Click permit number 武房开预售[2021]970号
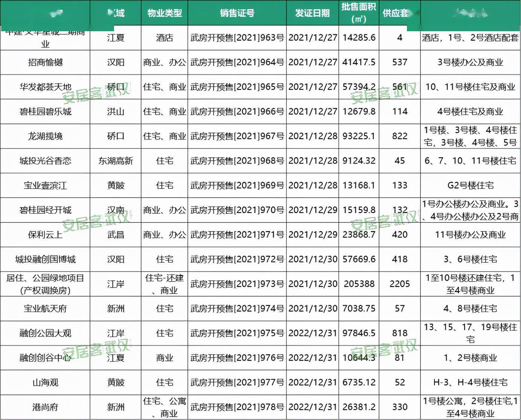Viewport: 521px width, 420px height. click(x=237, y=210)
